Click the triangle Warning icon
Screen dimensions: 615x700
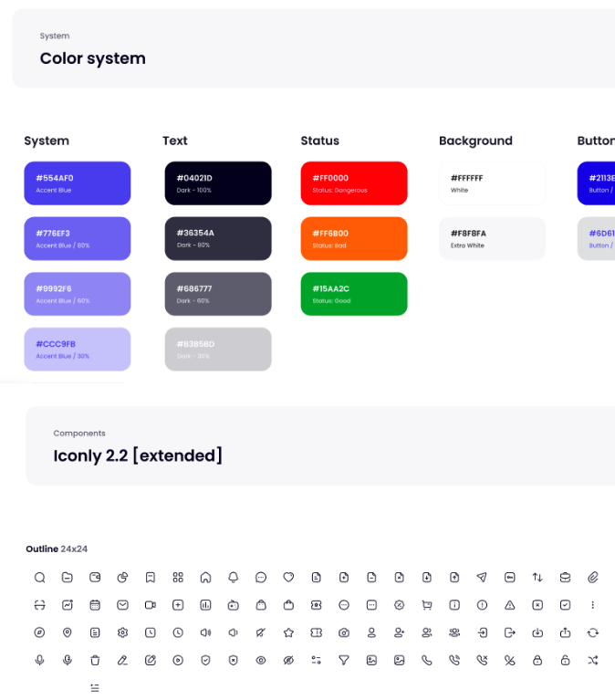510,605
